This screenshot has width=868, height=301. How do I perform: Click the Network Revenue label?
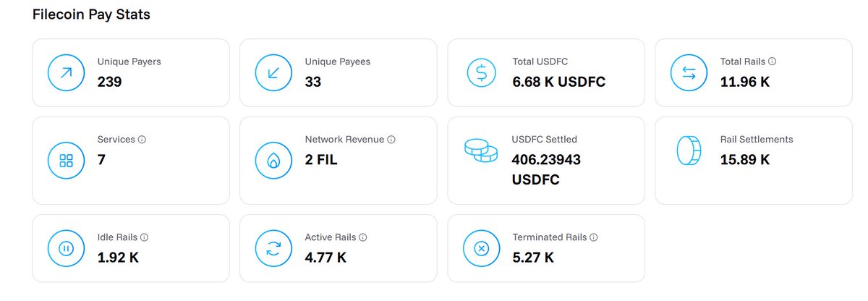[344, 140]
